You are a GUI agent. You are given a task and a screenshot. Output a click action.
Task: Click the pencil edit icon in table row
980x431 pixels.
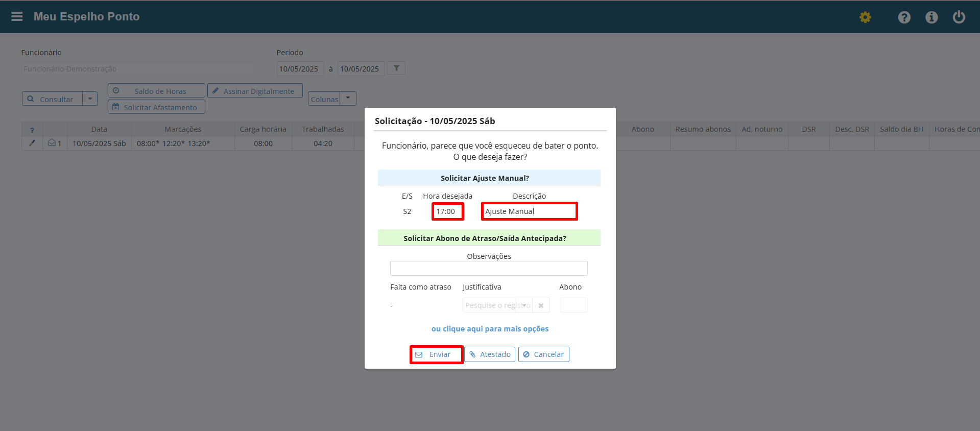32,143
